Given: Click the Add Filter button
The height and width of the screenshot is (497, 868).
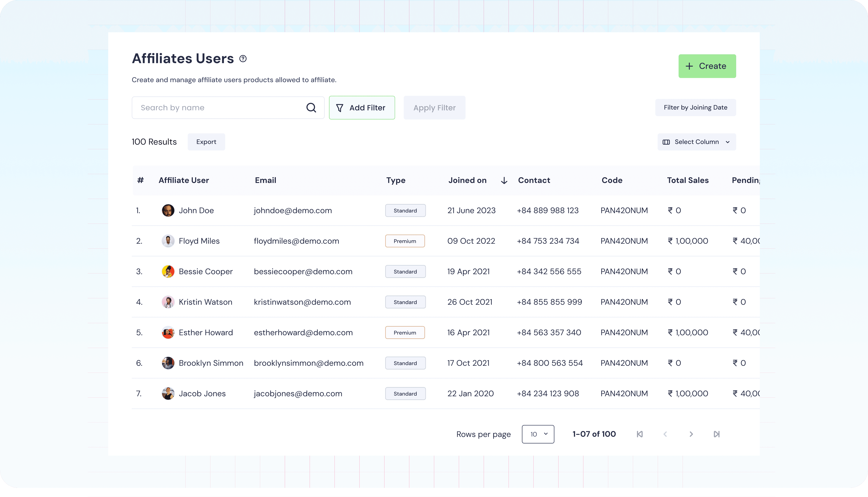Looking at the screenshot, I should [x=362, y=108].
